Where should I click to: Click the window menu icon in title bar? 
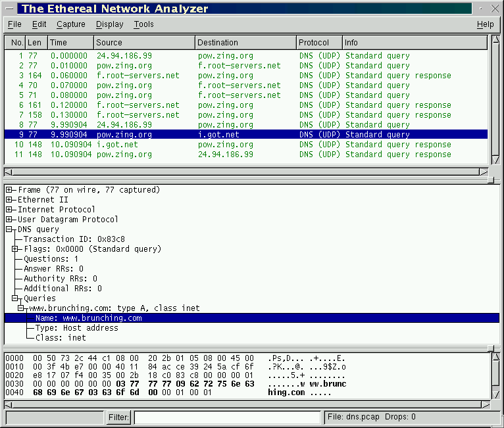coord(9,9)
